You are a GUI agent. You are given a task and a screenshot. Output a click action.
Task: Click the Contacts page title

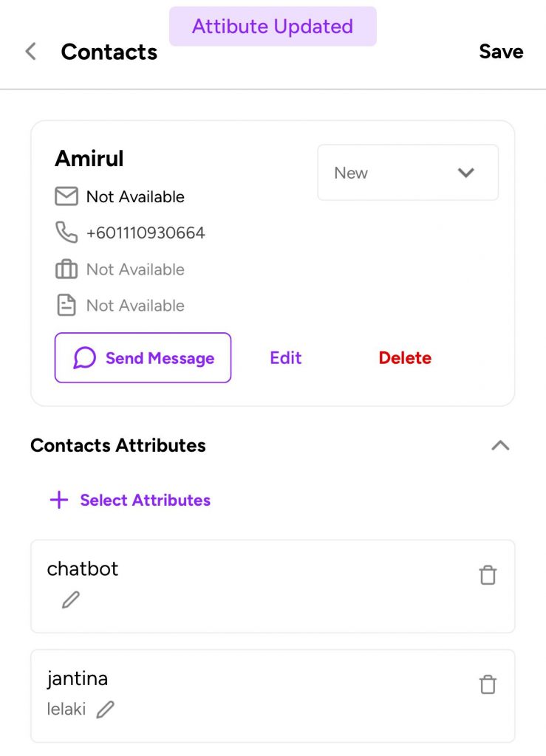pyautogui.click(x=109, y=52)
